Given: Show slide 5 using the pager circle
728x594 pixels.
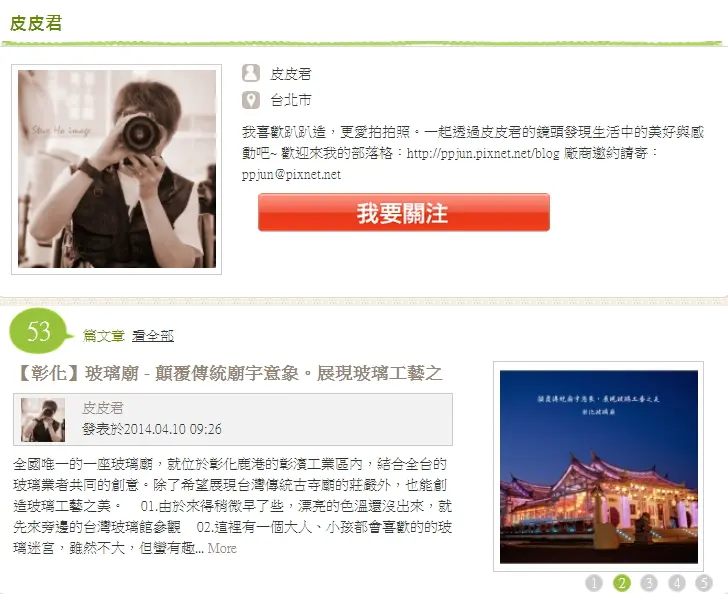Looking at the screenshot, I should tap(704, 582).
